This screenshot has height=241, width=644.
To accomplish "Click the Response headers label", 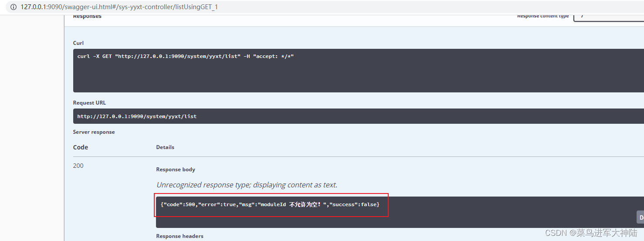I will coord(180,236).
